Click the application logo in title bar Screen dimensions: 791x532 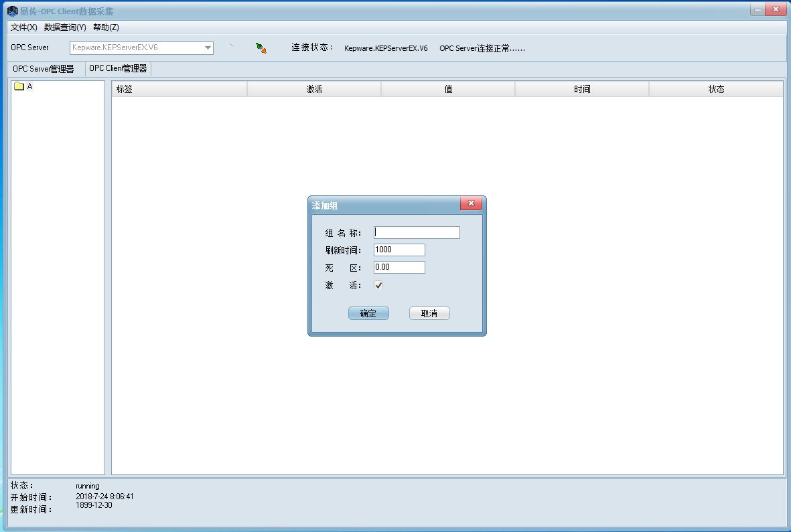[12, 11]
